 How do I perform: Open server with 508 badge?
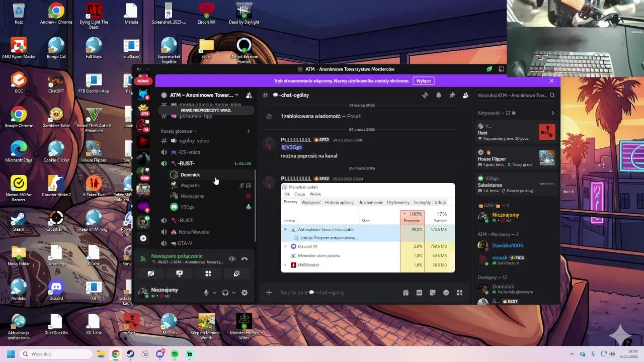pos(143,173)
